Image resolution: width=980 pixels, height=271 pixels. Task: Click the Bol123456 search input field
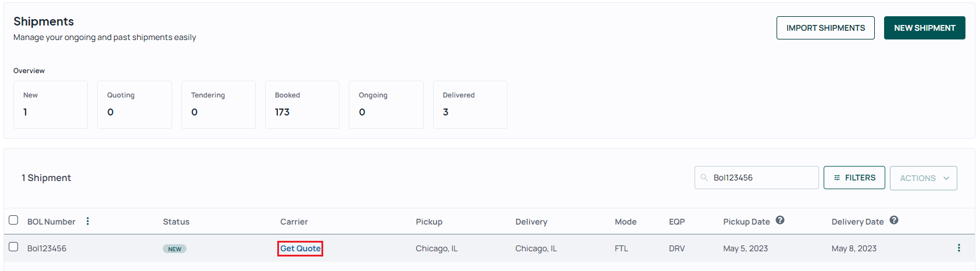click(x=756, y=178)
